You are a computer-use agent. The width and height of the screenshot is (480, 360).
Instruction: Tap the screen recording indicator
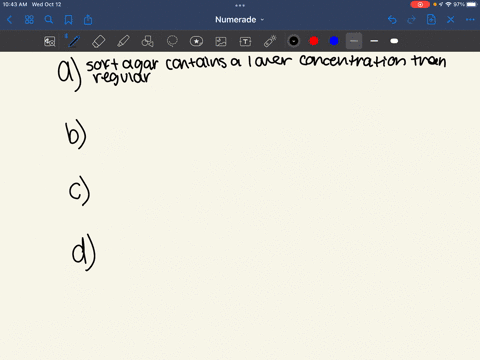tap(420, 4)
